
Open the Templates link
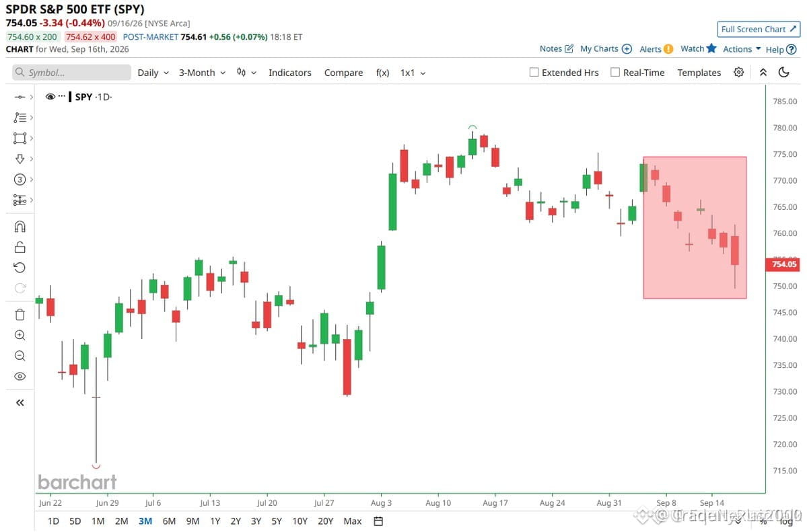click(x=699, y=73)
